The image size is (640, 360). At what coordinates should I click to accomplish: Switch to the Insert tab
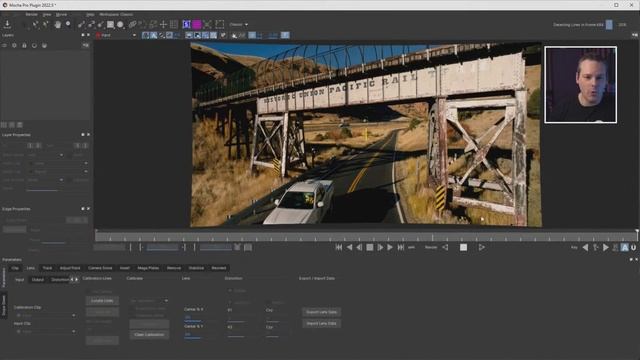[x=124, y=268]
